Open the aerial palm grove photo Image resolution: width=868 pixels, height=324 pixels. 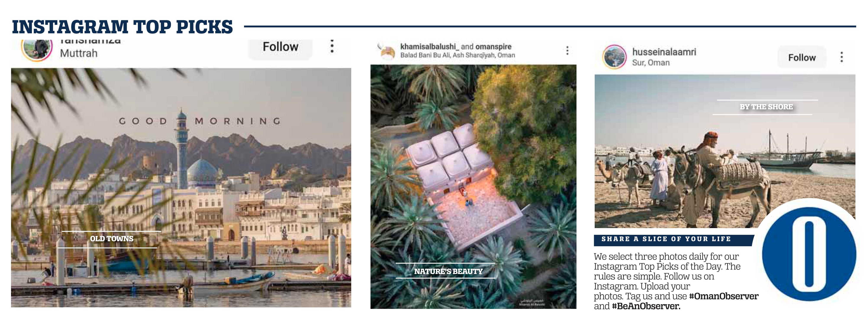click(x=473, y=187)
